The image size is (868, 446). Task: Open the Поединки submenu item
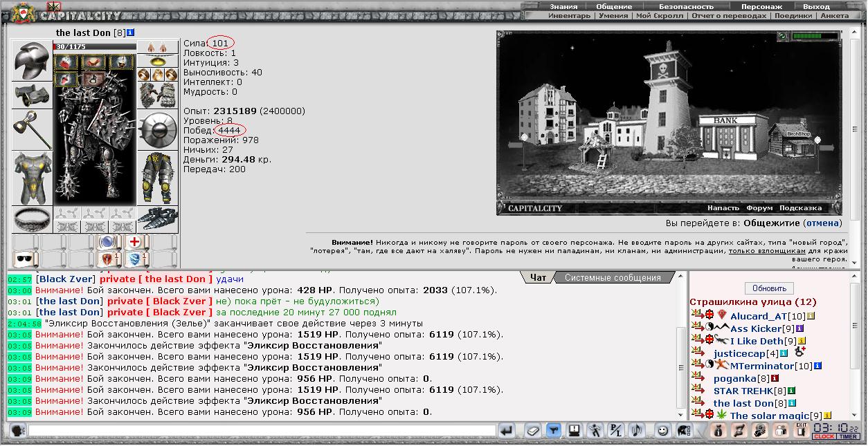pyautogui.click(x=793, y=15)
